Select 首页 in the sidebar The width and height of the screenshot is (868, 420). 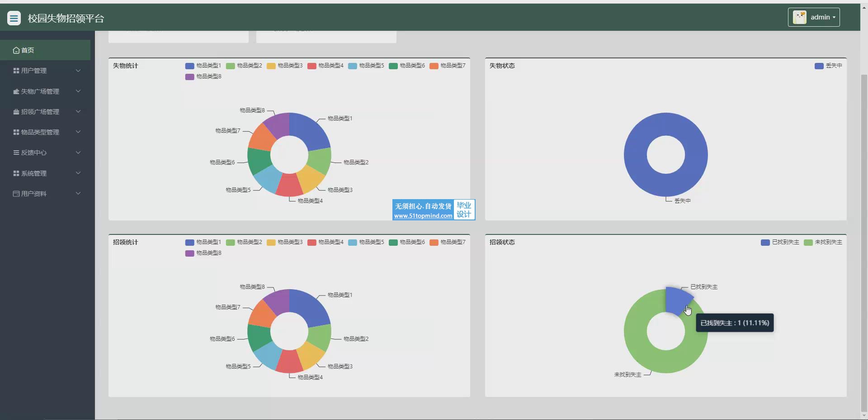click(x=45, y=50)
